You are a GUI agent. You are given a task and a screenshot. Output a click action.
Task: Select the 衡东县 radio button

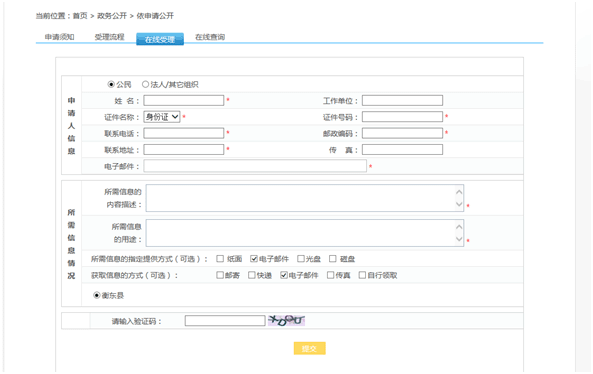(x=97, y=295)
